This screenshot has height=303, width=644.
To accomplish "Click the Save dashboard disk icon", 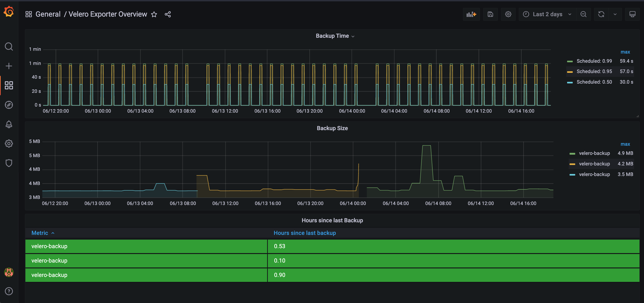I will pos(490,14).
